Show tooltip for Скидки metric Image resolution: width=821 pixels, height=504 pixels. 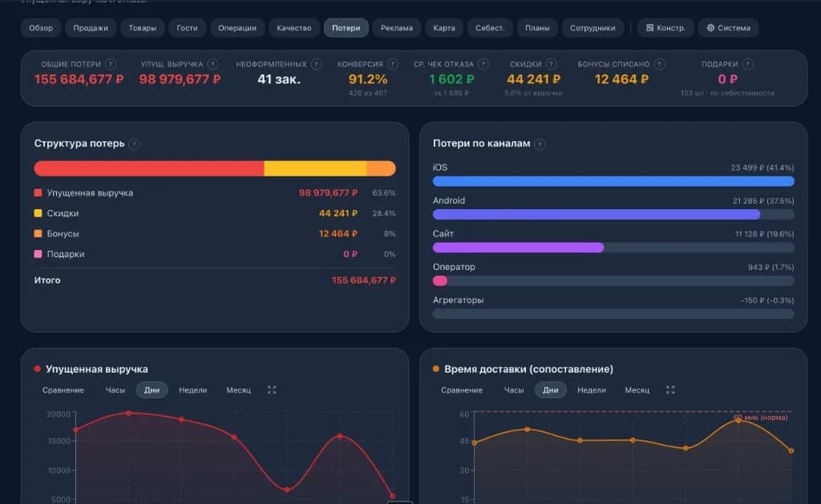point(552,64)
